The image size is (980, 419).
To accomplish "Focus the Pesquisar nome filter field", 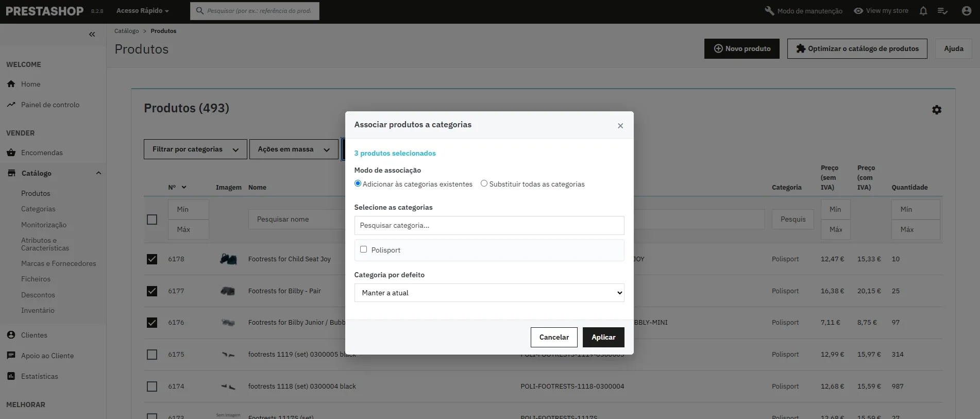I will click(x=297, y=219).
